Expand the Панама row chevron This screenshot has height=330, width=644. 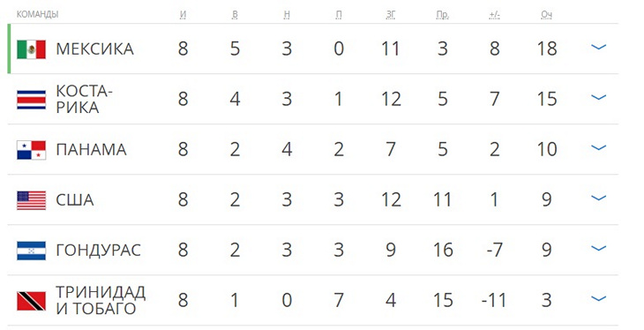point(598,148)
